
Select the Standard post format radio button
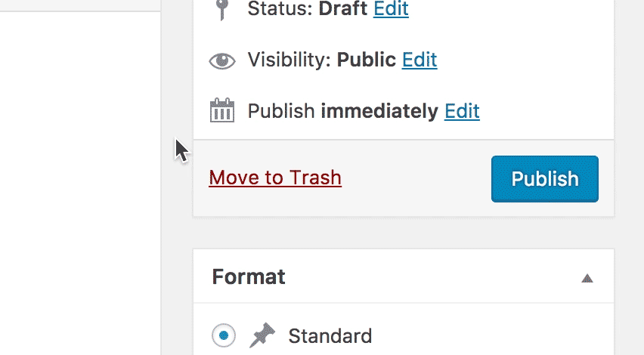tap(224, 335)
